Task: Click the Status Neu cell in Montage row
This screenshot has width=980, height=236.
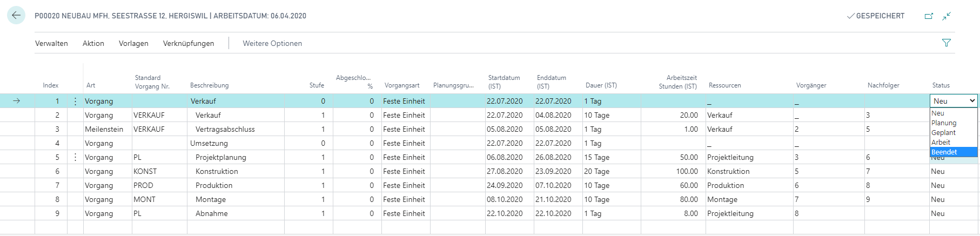Action: (x=954, y=199)
